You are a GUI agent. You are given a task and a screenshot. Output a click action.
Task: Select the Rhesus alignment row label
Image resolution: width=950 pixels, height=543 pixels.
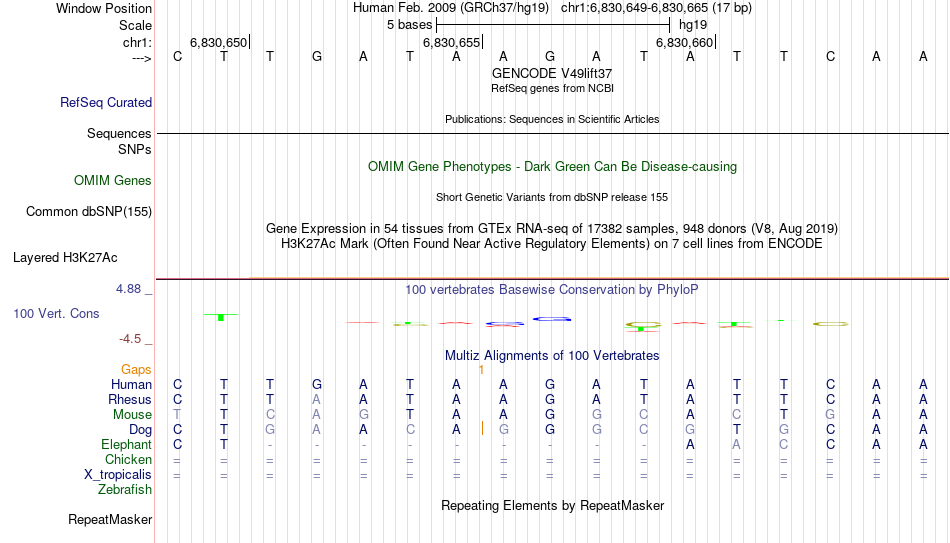[130, 400]
